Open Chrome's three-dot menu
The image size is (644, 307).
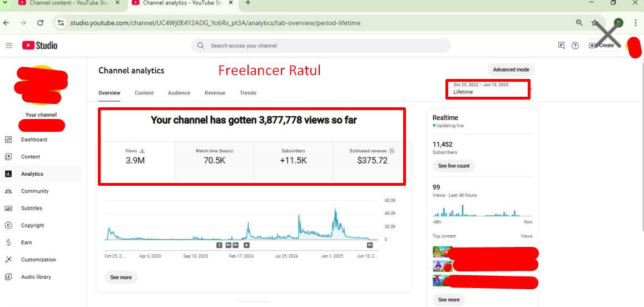point(636,23)
